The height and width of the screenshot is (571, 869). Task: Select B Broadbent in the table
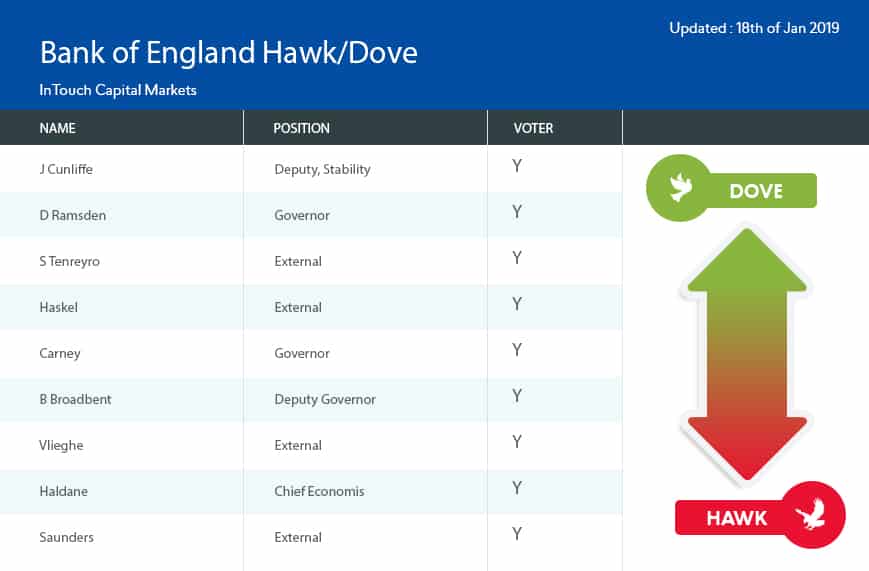point(75,399)
